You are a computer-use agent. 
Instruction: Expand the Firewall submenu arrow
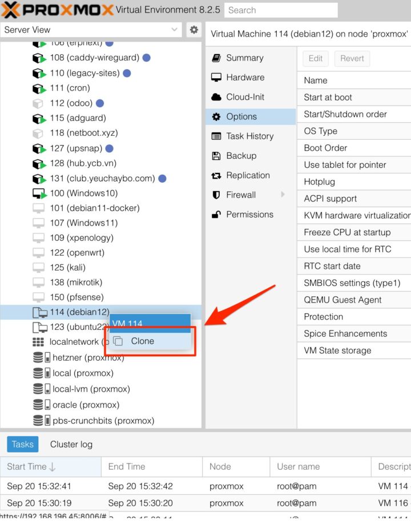pos(283,195)
